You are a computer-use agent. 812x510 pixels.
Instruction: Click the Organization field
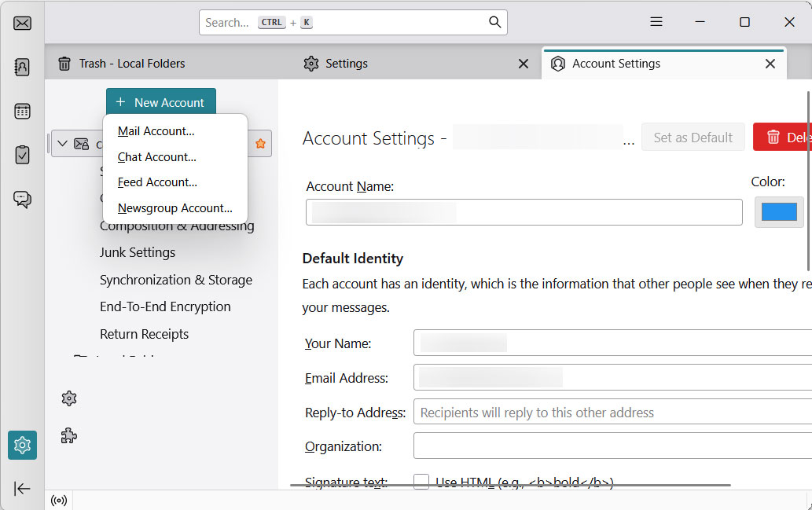tap(612, 446)
